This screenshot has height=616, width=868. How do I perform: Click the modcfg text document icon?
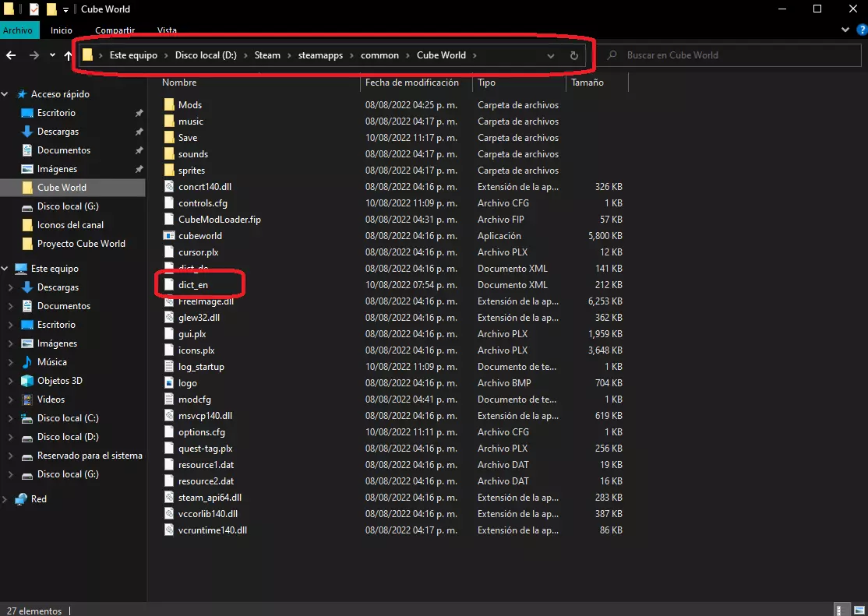169,399
